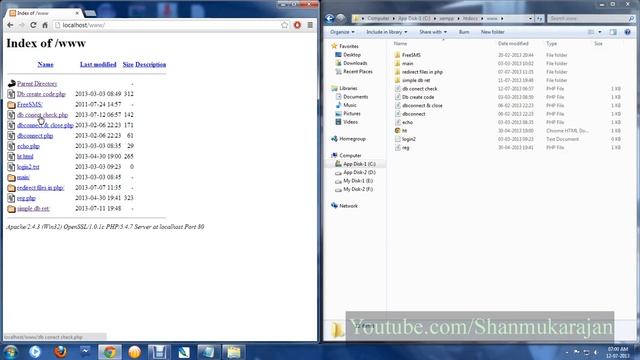Switch to Chrome in the taskbar
Viewport: 640px width, 360px height.
pyautogui.click(x=109, y=352)
